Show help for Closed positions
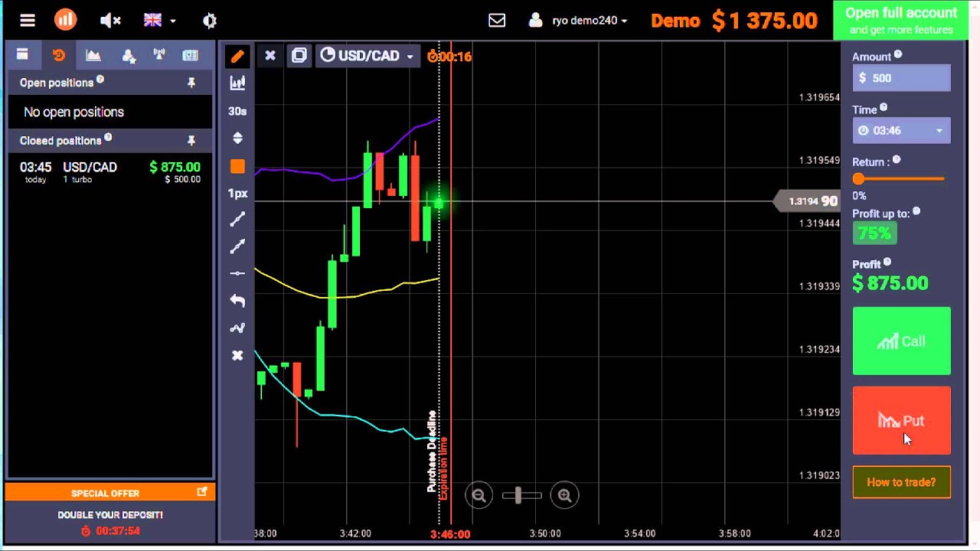The image size is (980, 551). [x=108, y=138]
